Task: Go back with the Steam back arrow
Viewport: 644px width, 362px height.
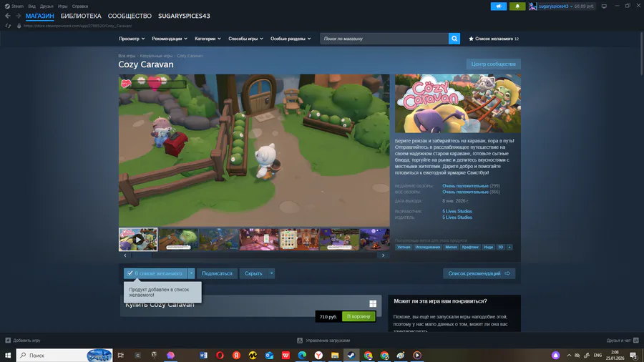Action: [x=8, y=16]
